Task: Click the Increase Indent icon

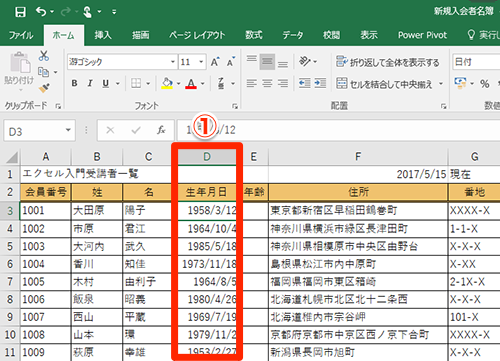Action: click(x=320, y=83)
